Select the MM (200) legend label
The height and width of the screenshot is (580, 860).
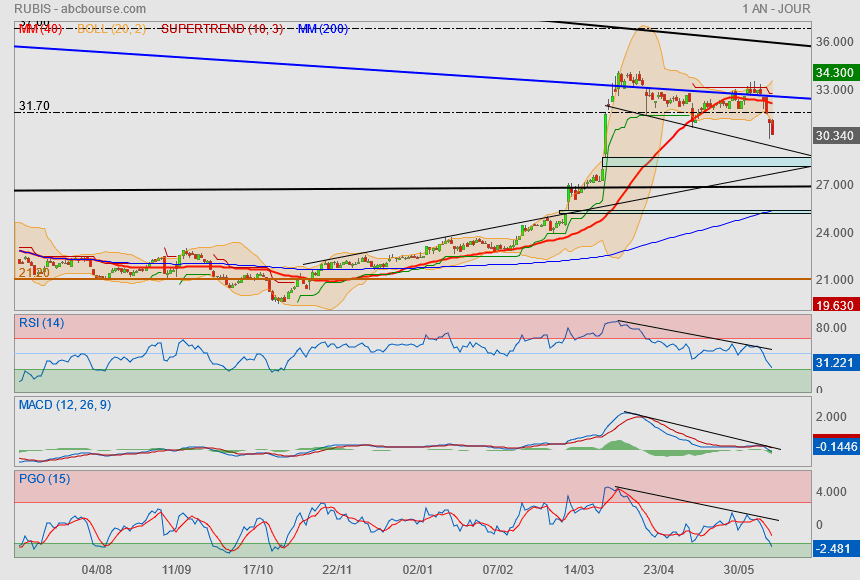[x=323, y=29]
